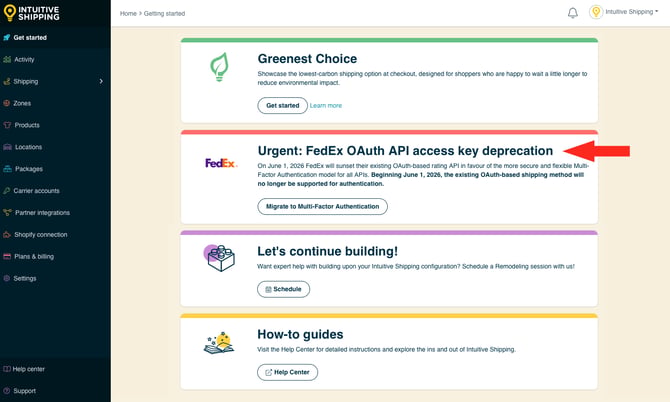Click the Plans & billing card icon
670x402 pixels.
pyautogui.click(x=7, y=256)
